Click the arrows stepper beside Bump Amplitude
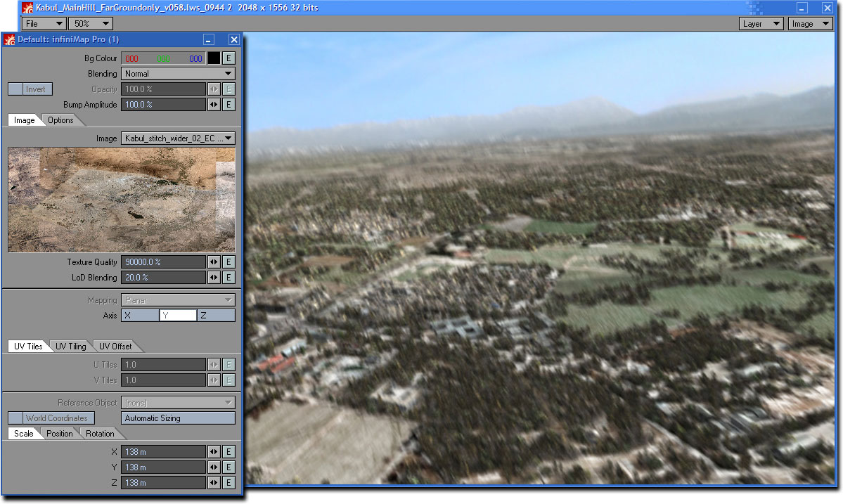 click(x=214, y=105)
